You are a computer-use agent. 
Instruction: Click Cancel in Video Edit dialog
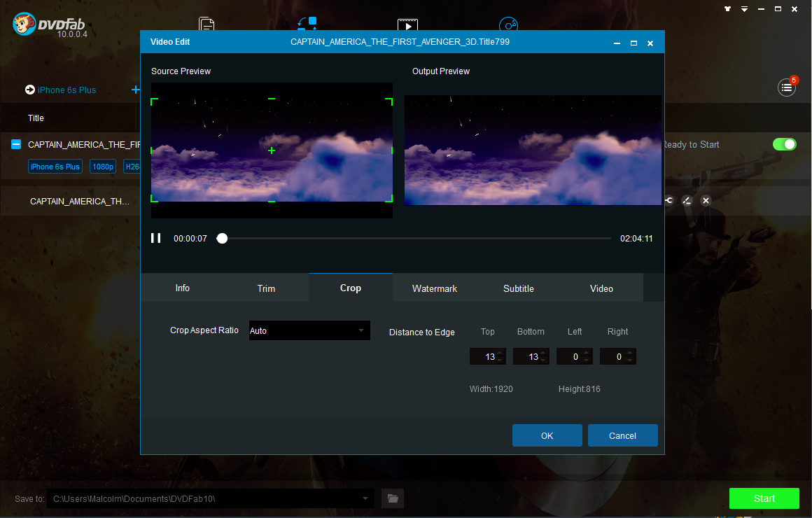(x=623, y=435)
